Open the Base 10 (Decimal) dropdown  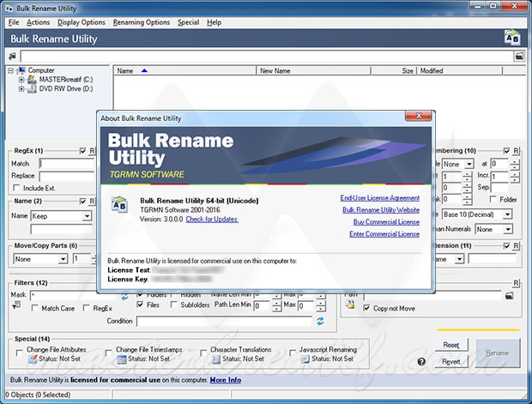[x=477, y=214]
